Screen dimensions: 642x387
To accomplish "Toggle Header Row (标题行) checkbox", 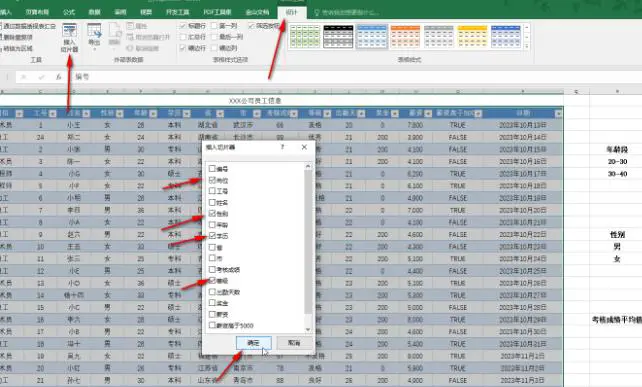I will point(183,26).
